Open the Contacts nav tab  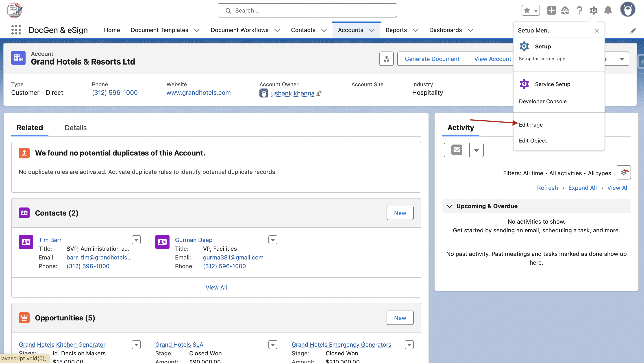coord(303,30)
